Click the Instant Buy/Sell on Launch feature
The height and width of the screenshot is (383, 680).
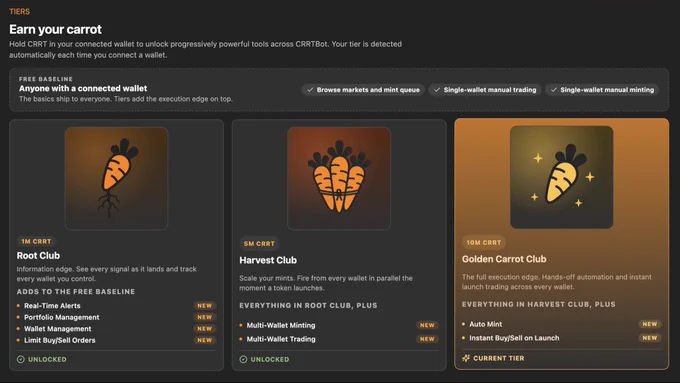[x=514, y=338]
